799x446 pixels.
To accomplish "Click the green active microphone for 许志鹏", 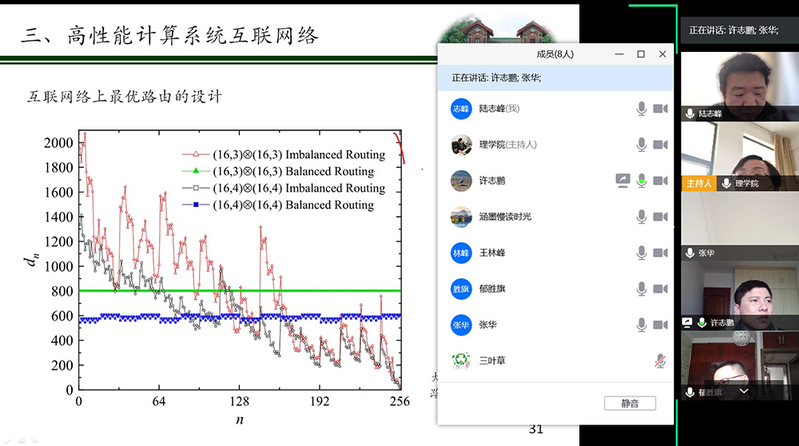I will pyautogui.click(x=641, y=181).
